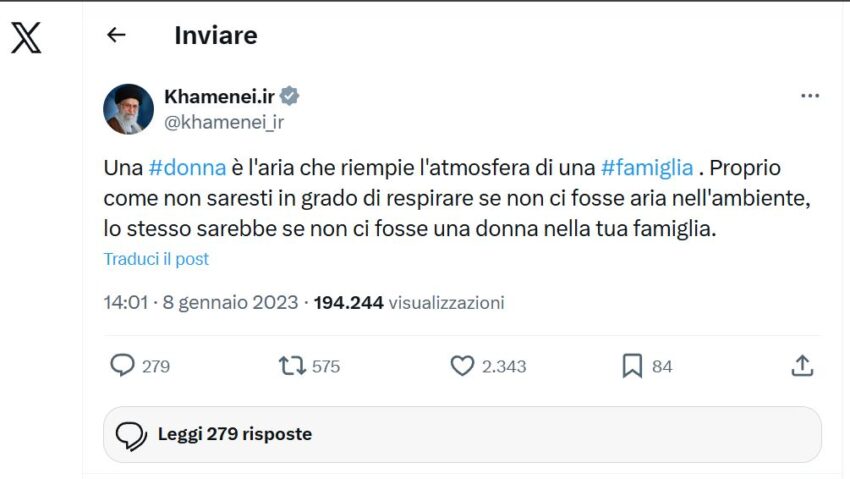The width and height of the screenshot is (850, 479).
Task: Open the #donna hashtag link
Action: [187, 169]
